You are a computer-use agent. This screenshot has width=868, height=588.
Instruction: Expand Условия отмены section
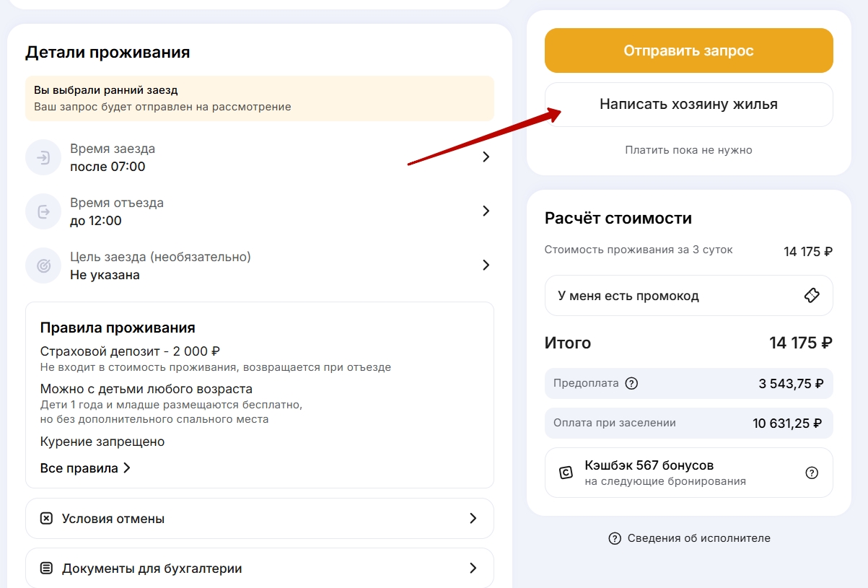(x=473, y=518)
